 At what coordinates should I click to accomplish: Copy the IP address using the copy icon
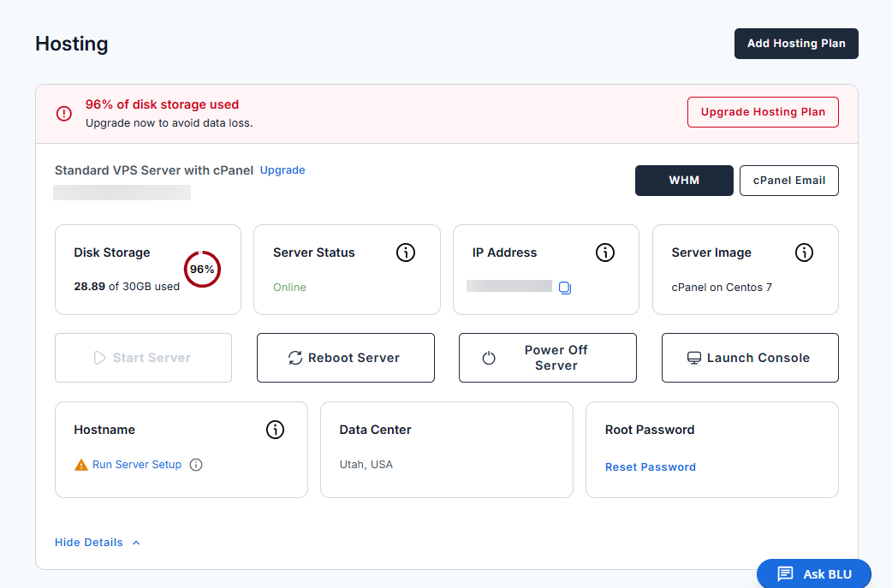tap(564, 288)
